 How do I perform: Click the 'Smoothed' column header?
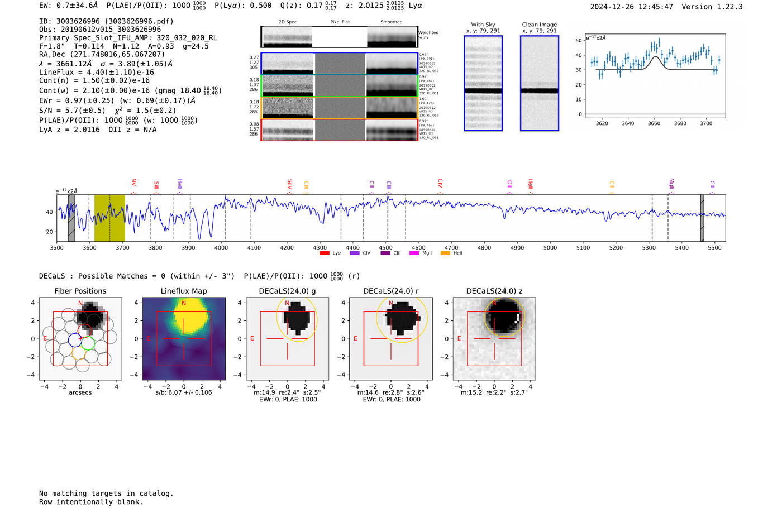391,22
